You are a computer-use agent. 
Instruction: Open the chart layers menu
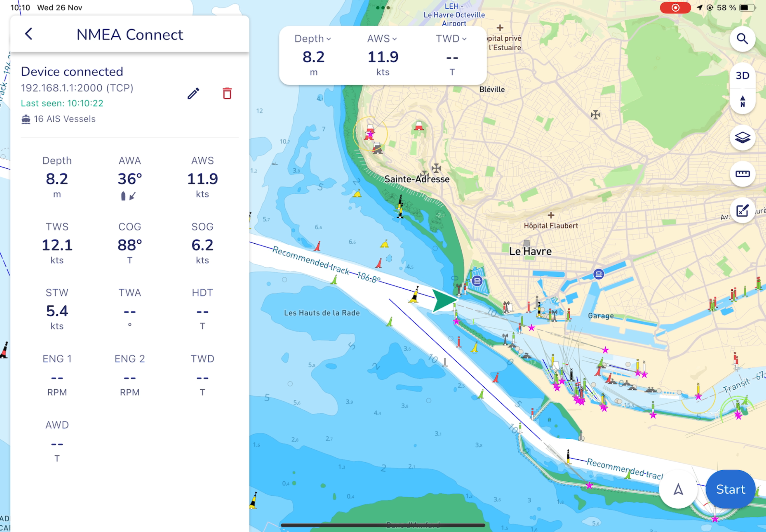pos(742,137)
